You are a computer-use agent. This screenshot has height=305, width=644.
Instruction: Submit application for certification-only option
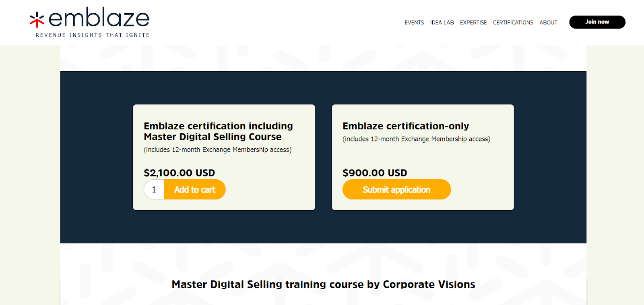(x=396, y=189)
